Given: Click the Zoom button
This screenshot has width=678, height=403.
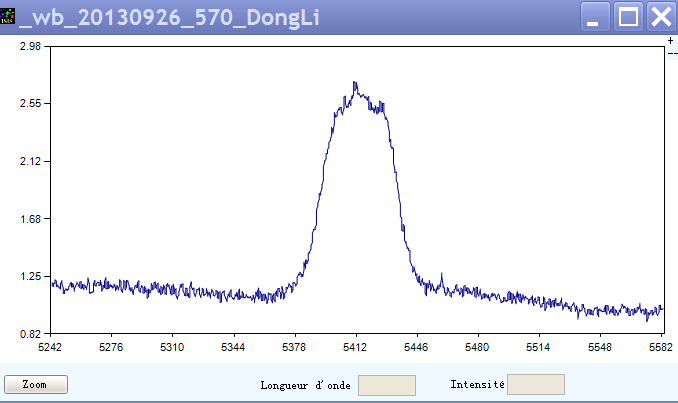Looking at the screenshot, I should point(35,384).
